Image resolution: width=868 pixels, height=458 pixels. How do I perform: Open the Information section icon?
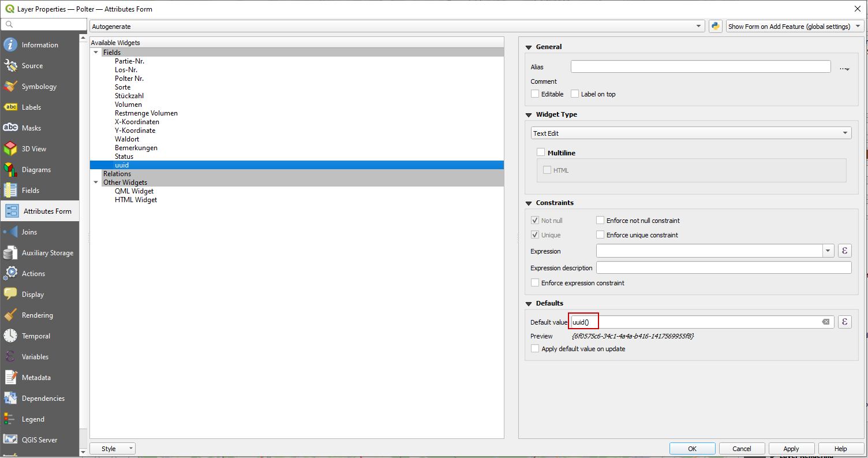tap(10, 45)
